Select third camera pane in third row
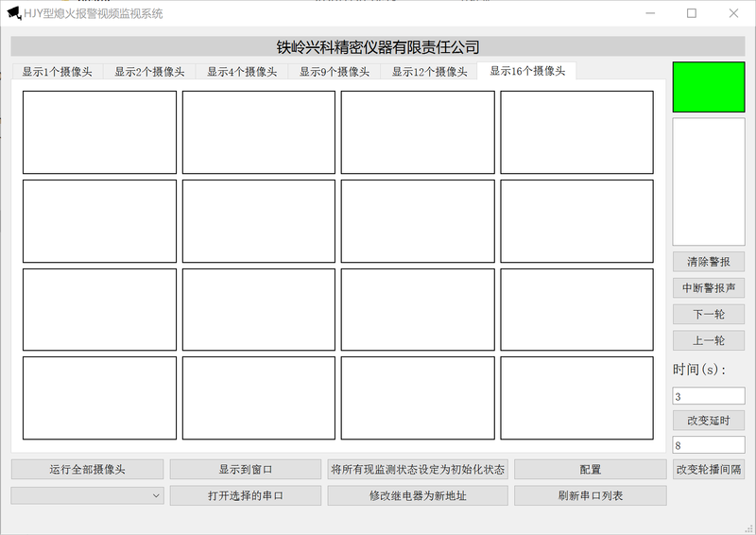The image size is (756, 535). [418, 309]
